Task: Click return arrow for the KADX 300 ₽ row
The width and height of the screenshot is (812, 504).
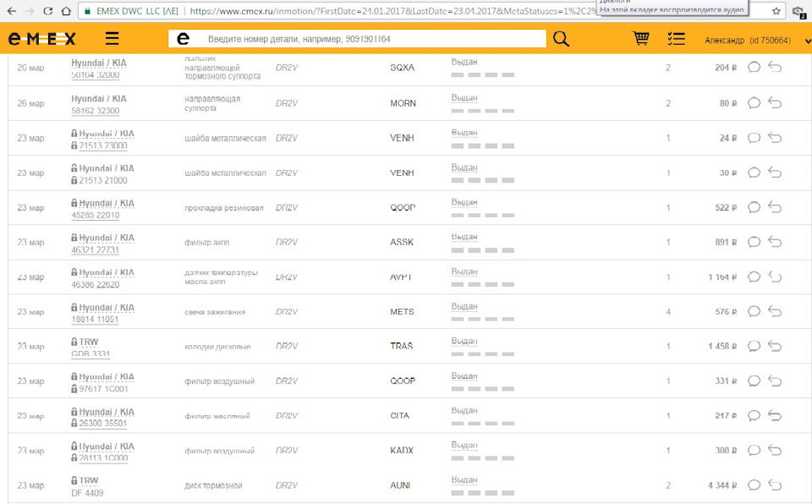Action: coord(775,450)
